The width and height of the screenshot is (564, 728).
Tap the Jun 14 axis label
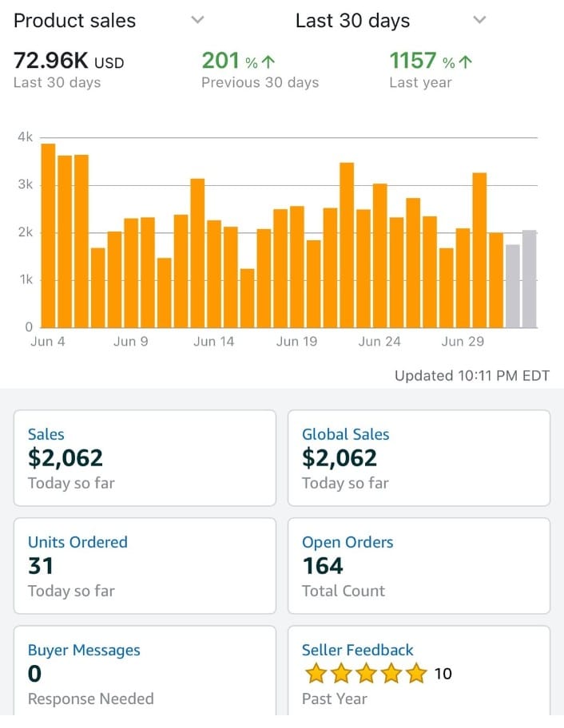coord(213,342)
